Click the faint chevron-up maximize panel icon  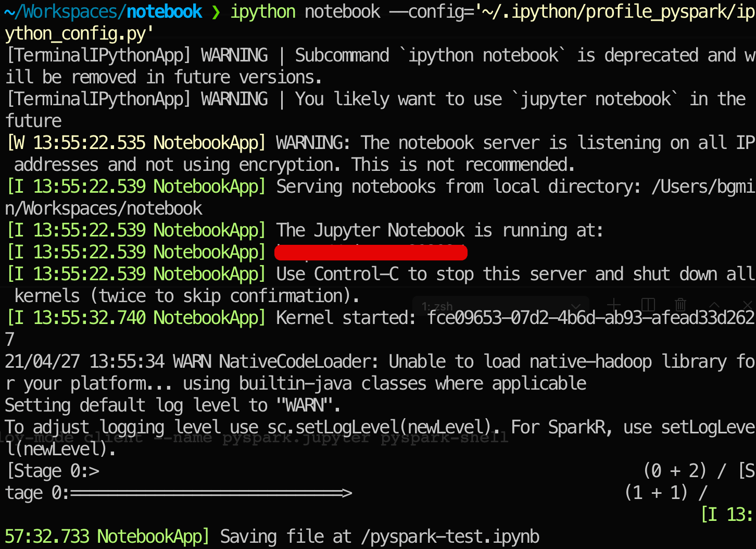[x=714, y=305]
